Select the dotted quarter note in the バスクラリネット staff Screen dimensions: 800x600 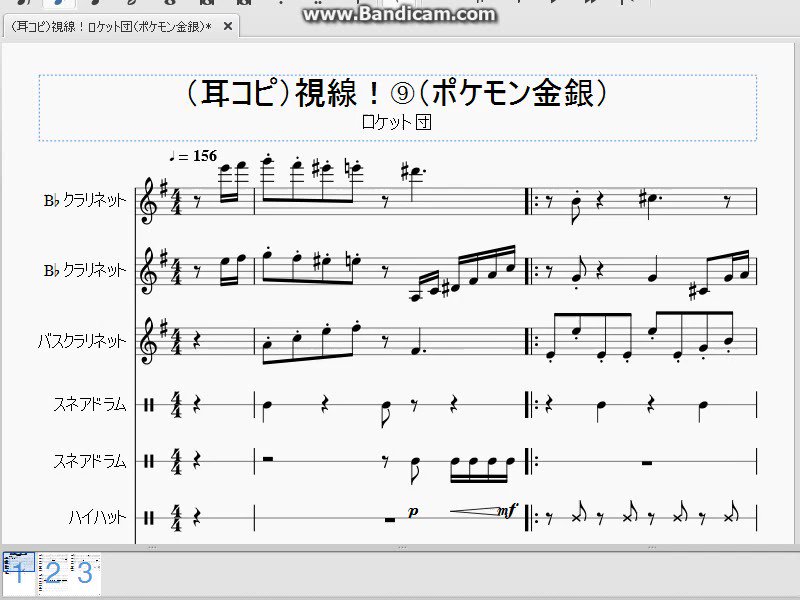point(418,343)
